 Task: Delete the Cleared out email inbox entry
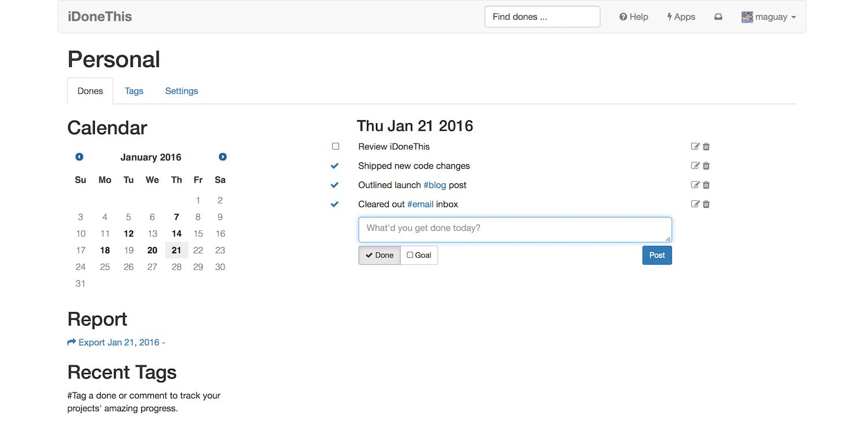pos(706,204)
